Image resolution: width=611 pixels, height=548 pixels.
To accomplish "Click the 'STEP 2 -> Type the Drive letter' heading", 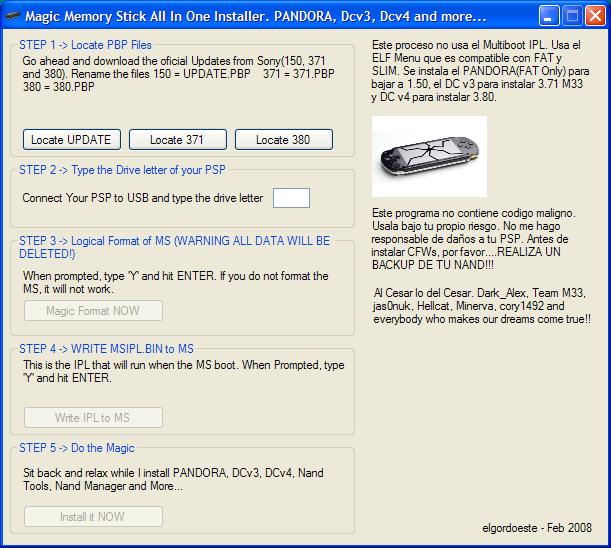I will click(122, 170).
